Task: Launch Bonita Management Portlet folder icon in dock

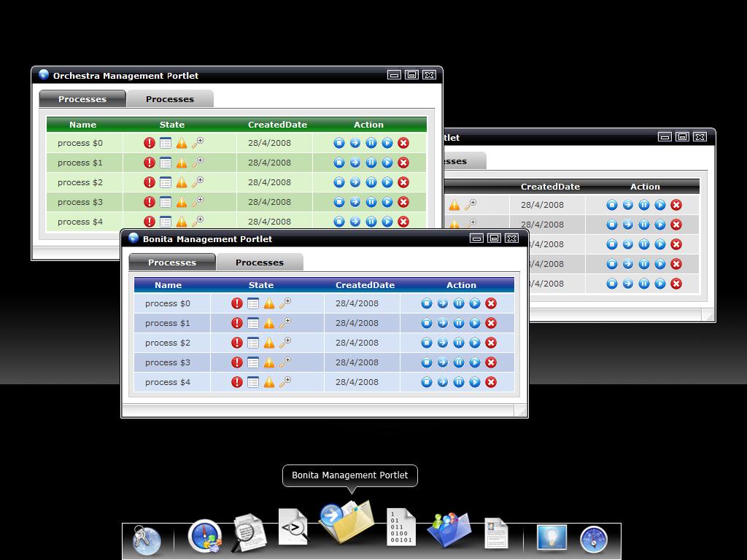Action: (x=347, y=521)
